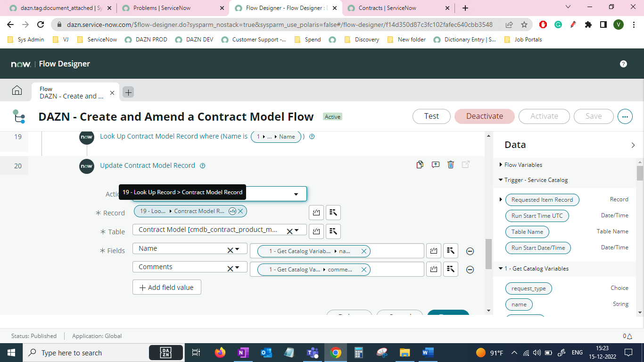Click the Deactivate button

(485, 116)
